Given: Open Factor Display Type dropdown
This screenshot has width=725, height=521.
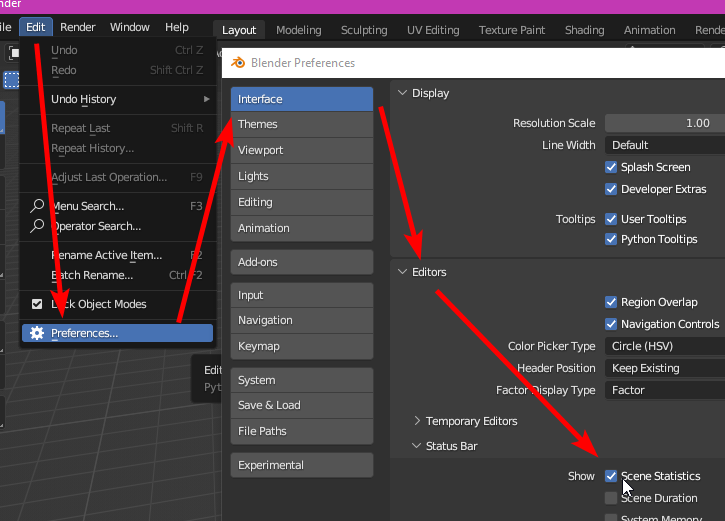Looking at the screenshot, I should click(x=665, y=390).
